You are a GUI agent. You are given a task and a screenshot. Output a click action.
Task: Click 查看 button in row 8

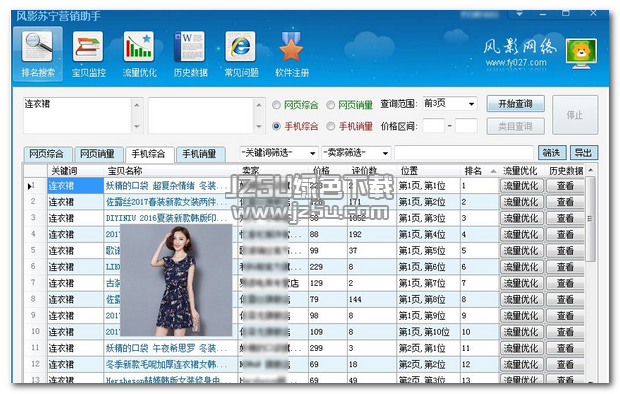tap(565, 299)
